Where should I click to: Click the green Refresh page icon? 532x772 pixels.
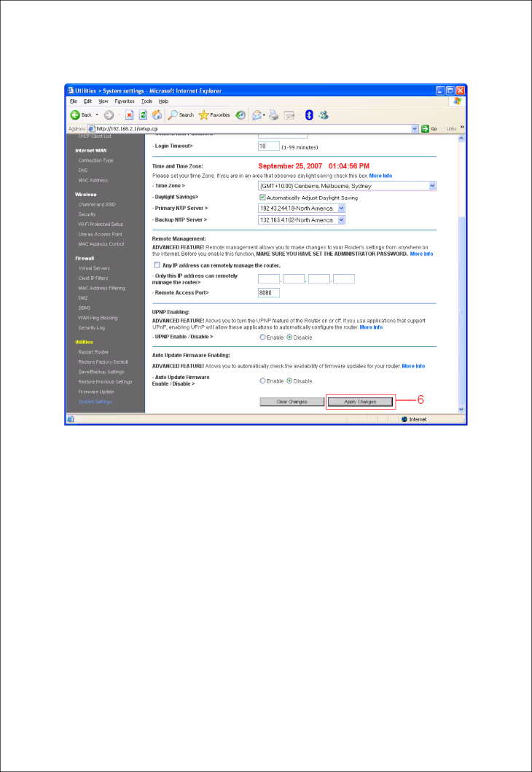pyautogui.click(x=143, y=114)
